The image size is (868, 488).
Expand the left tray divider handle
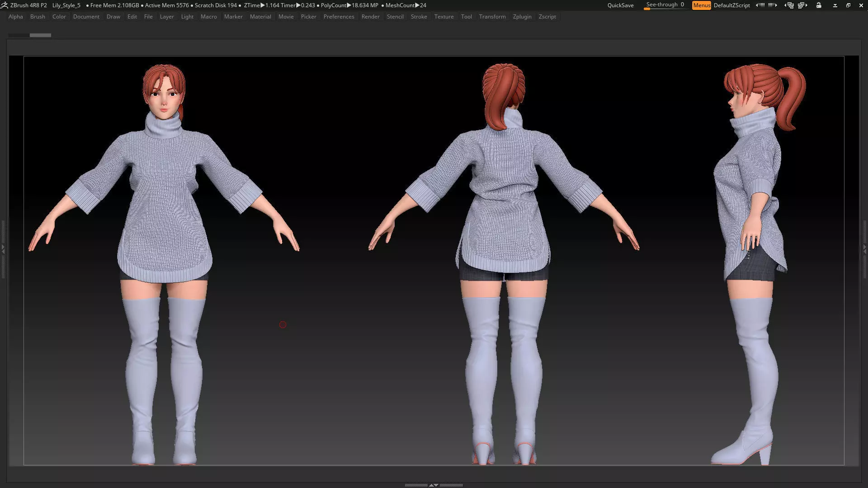point(3,249)
